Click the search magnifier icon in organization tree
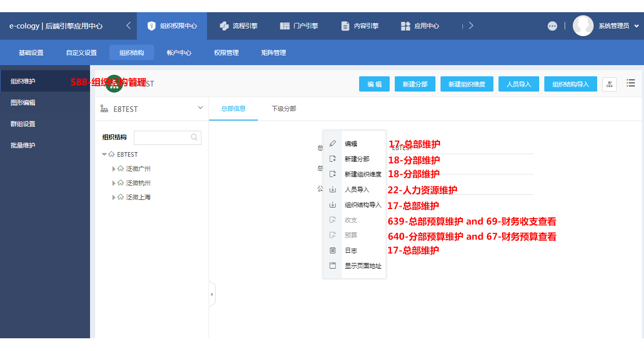 [194, 137]
